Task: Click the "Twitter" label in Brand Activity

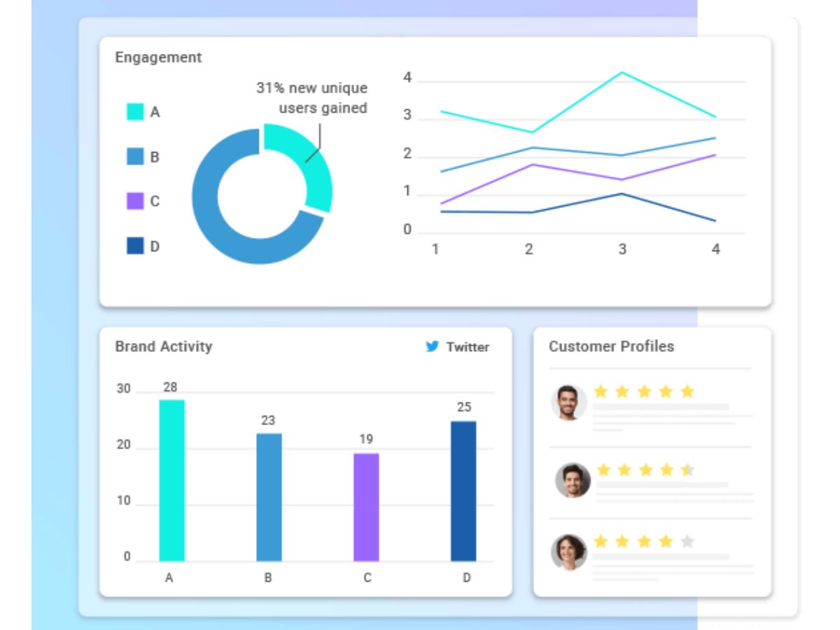Action: pos(468,347)
